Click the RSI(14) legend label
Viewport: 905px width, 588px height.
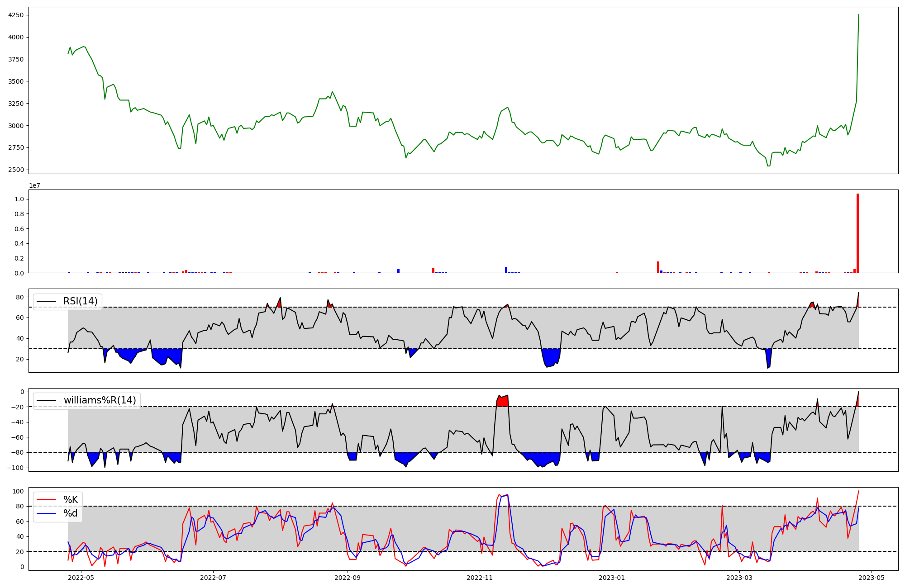coord(80,301)
